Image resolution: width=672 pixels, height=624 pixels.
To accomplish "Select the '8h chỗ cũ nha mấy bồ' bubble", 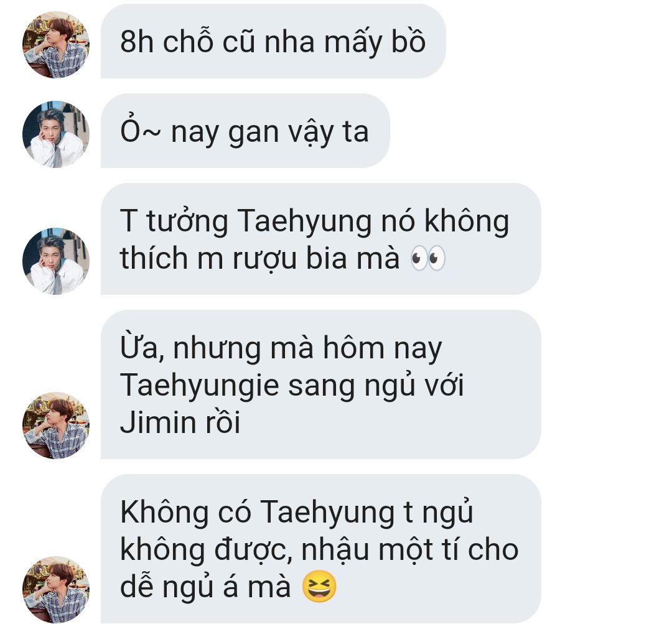I will tap(273, 41).
